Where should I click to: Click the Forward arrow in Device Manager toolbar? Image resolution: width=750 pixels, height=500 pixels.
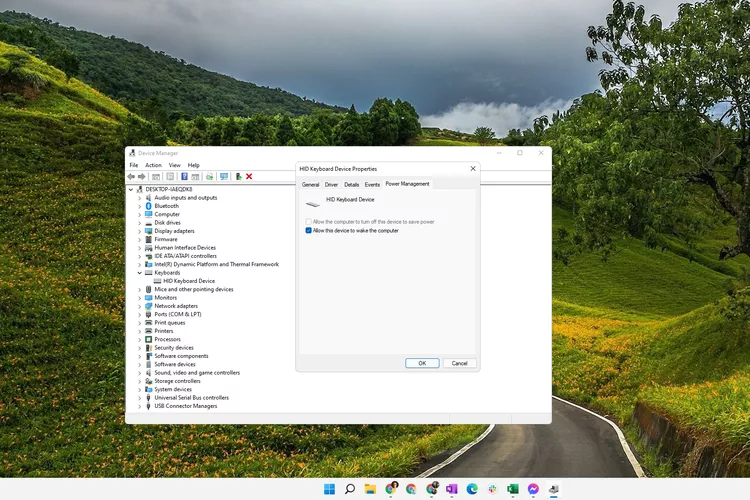[x=142, y=177]
